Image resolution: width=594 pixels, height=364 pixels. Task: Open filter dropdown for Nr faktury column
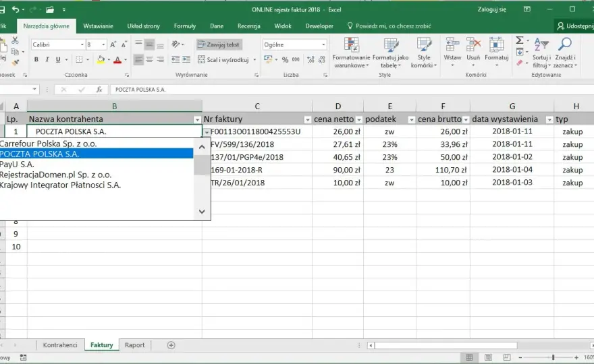pyautogui.click(x=307, y=119)
